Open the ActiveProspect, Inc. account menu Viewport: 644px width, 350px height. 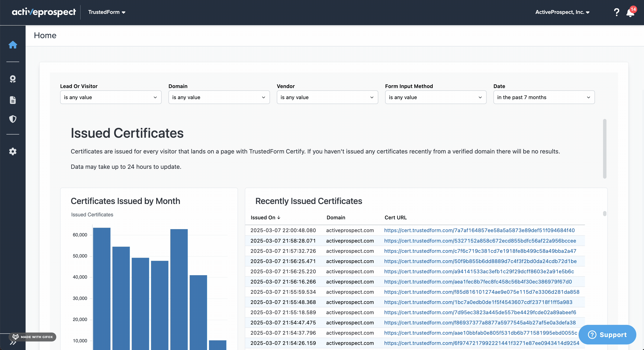pos(562,12)
